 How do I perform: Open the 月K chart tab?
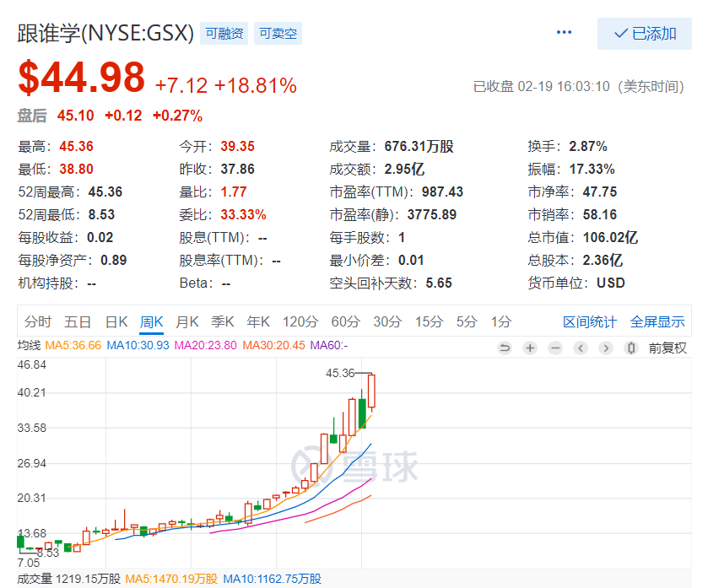(187, 321)
